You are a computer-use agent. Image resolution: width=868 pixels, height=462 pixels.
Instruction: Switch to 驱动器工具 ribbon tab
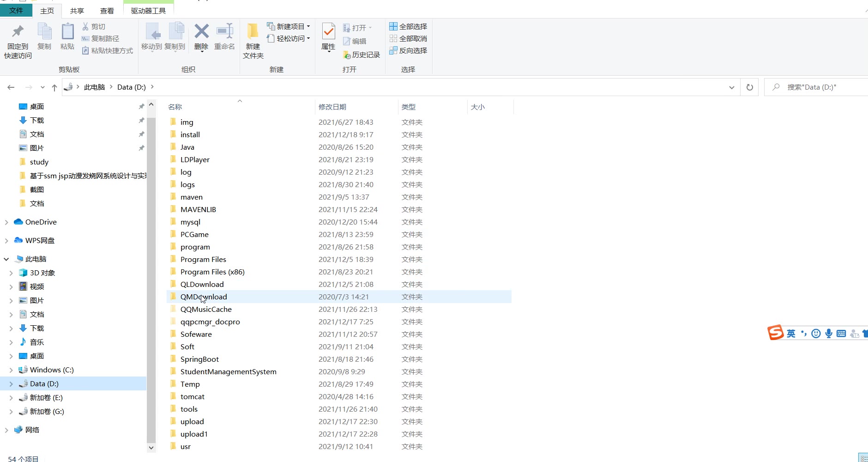point(148,11)
